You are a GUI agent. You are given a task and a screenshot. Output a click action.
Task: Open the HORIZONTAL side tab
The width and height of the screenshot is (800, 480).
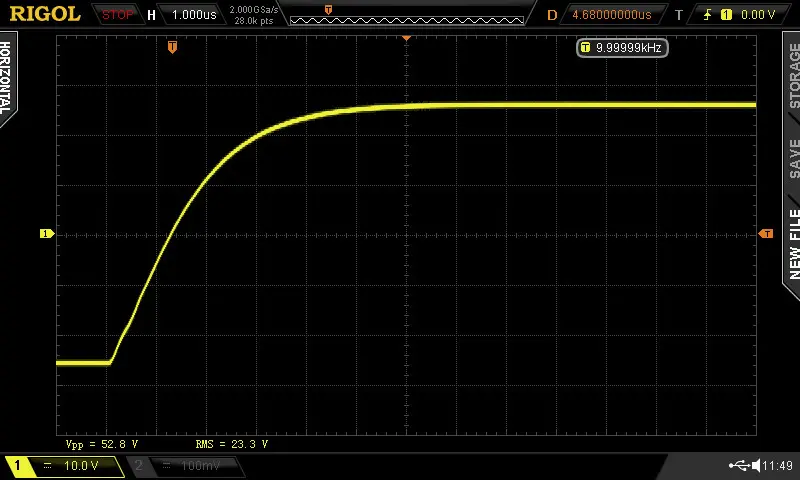[x=7, y=78]
